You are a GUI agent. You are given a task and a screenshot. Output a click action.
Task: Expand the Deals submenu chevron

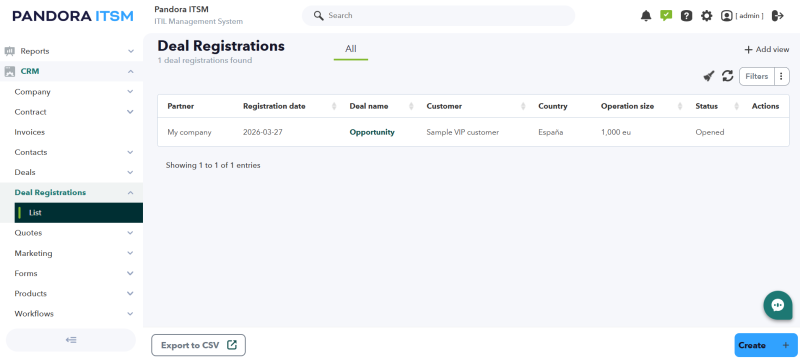pyautogui.click(x=131, y=173)
